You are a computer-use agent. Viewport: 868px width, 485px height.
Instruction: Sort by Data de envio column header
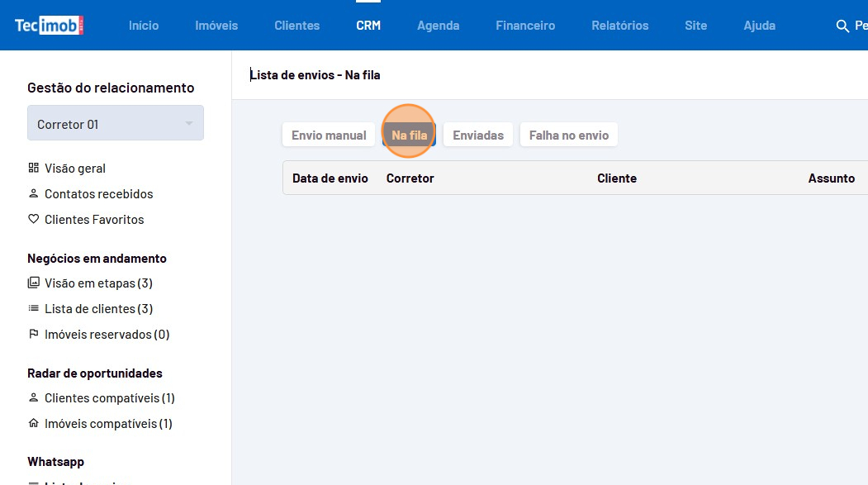pyautogui.click(x=330, y=178)
